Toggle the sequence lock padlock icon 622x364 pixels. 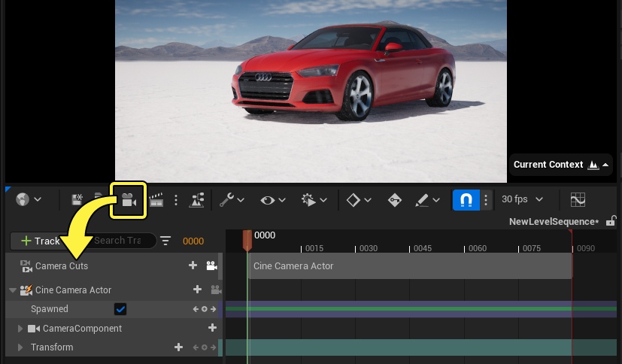pos(611,221)
